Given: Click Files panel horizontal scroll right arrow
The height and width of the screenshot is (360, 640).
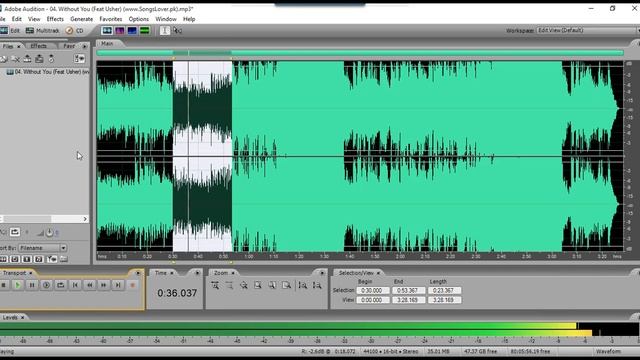Looking at the screenshot, I should (x=85, y=219).
